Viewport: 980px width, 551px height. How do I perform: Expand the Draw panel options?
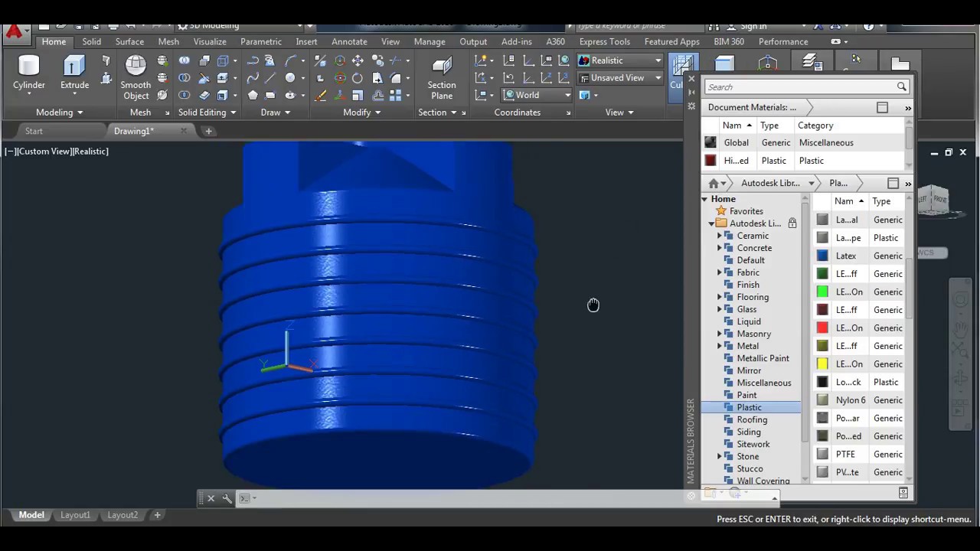click(x=287, y=112)
